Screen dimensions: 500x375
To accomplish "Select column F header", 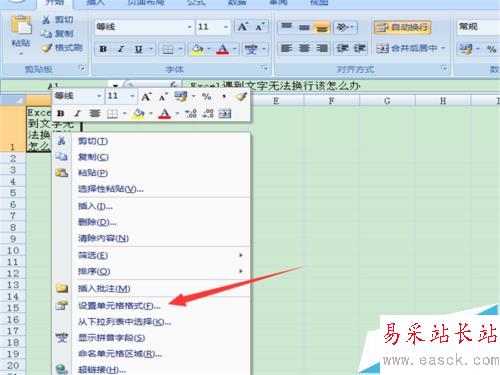I will pos(331,101).
